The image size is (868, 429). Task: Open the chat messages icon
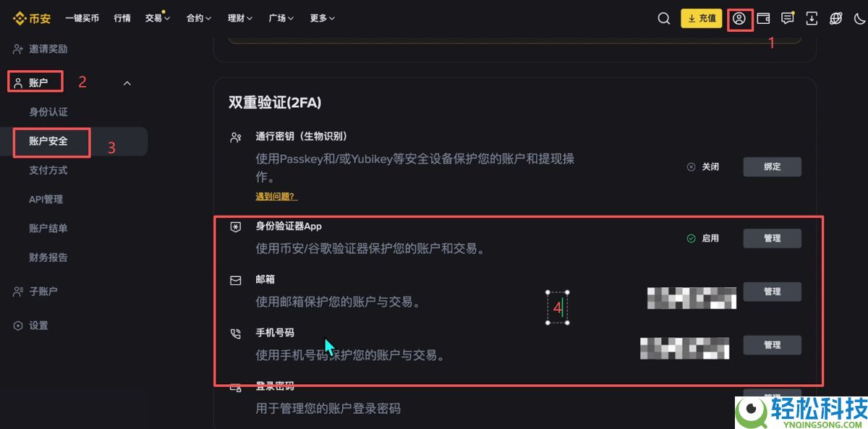pos(787,19)
